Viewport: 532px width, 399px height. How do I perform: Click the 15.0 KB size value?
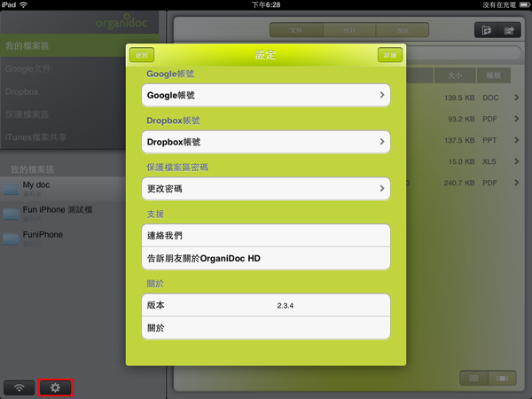coord(462,161)
